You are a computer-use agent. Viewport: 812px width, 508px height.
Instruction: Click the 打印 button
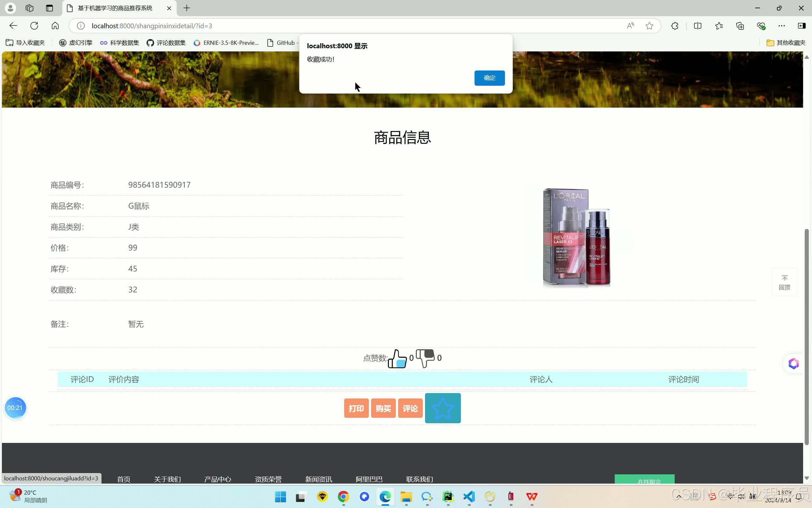coord(356,408)
